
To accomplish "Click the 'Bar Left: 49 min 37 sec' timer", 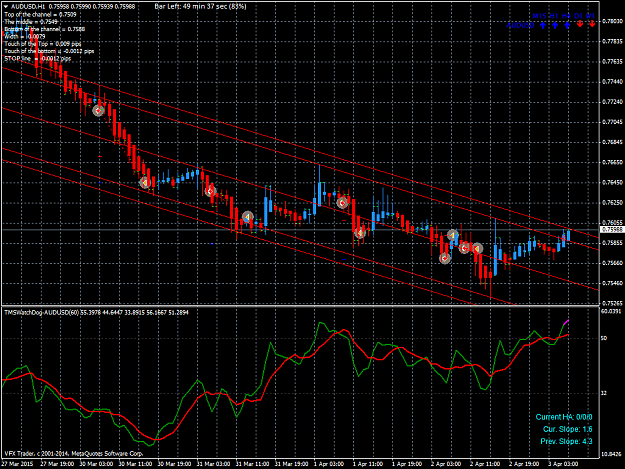I will [x=200, y=7].
